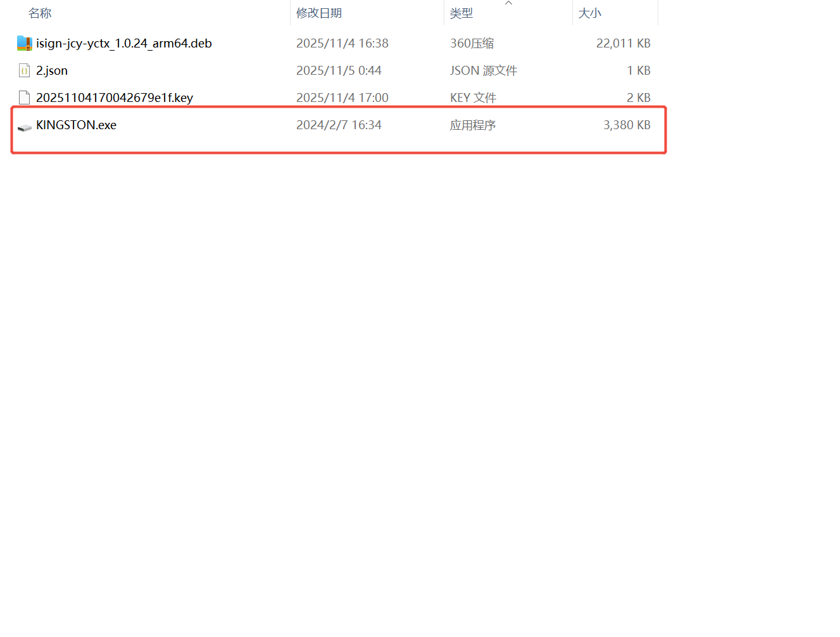Viewport: 840px width, 637px height.
Task: Click the 2.json file icon
Action: coord(24,70)
